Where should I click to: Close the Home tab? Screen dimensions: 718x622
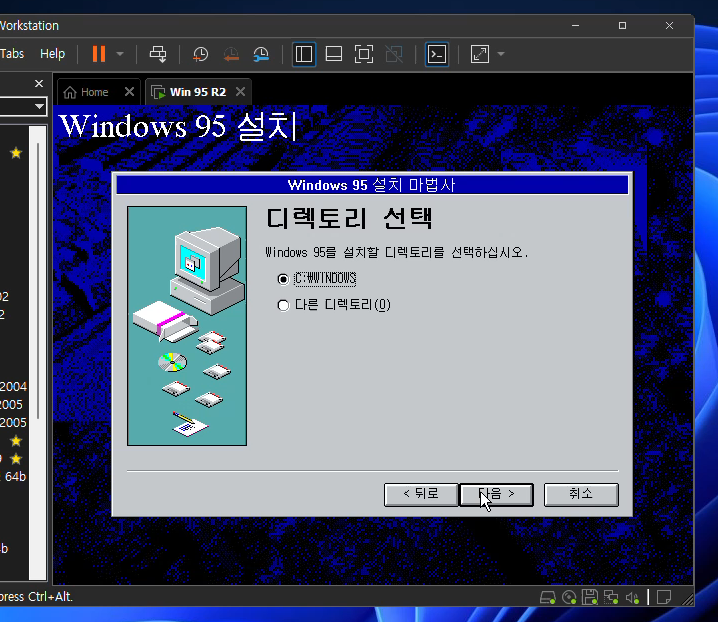coord(130,92)
